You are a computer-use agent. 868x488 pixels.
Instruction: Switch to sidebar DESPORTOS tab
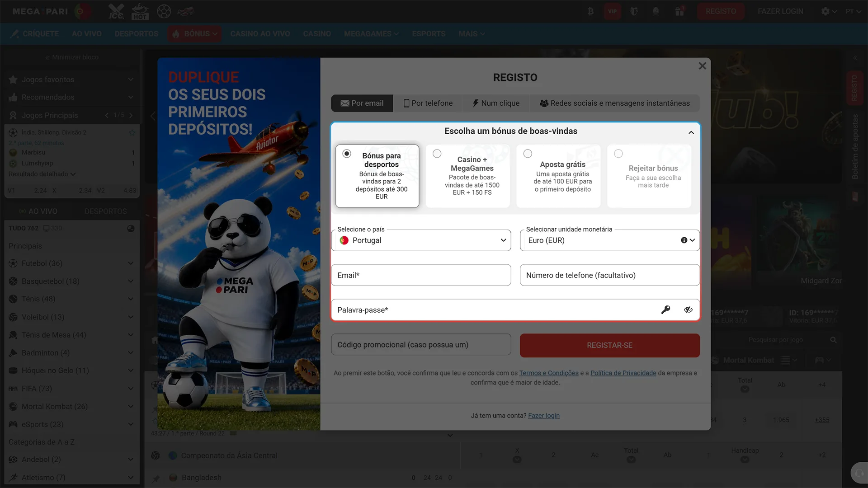click(105, 211)
